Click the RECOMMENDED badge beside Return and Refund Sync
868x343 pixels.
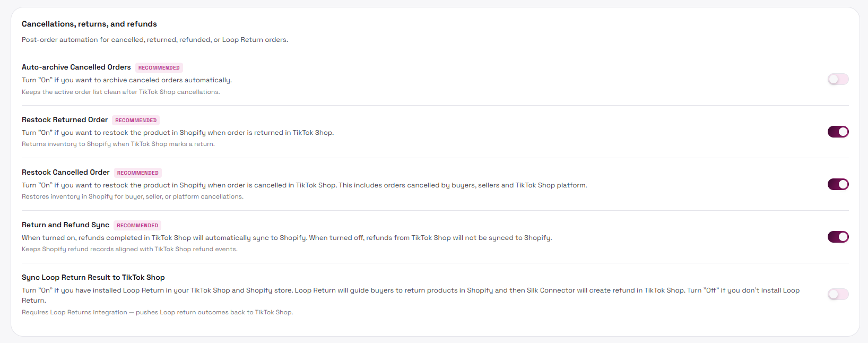click(137, 225)
